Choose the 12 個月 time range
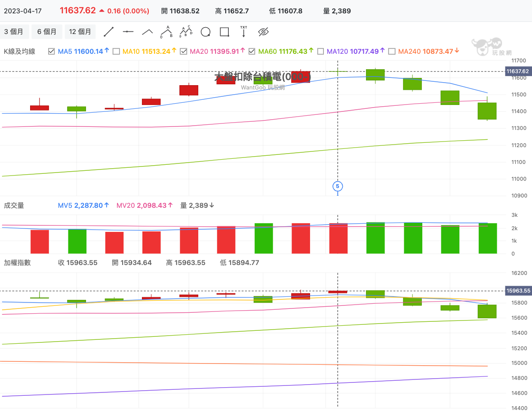Viewport: 532px width, 413px height. (80, 32)
